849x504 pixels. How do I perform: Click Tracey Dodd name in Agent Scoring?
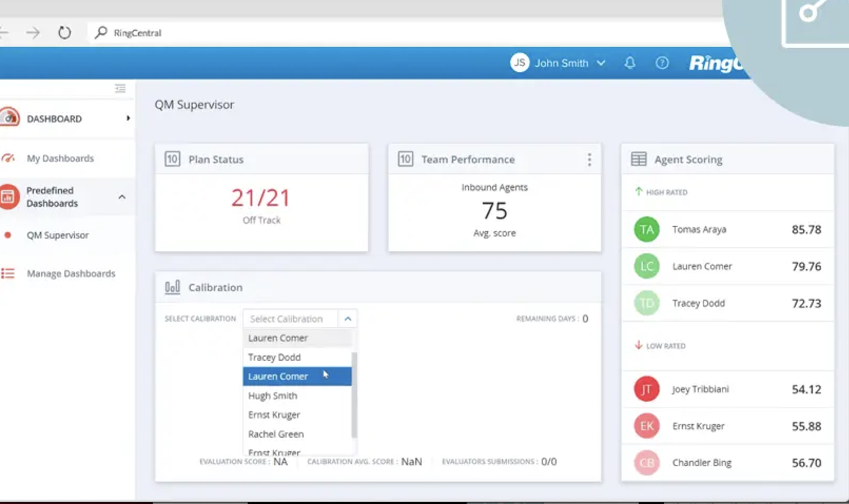[698, 303]
